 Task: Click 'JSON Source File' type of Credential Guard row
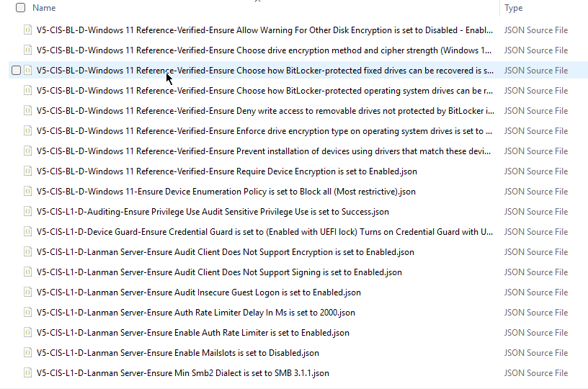536,232
